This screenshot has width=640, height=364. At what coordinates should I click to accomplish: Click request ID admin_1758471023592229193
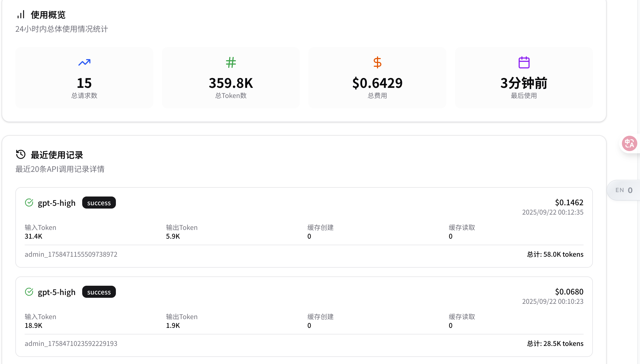[71, 343]
